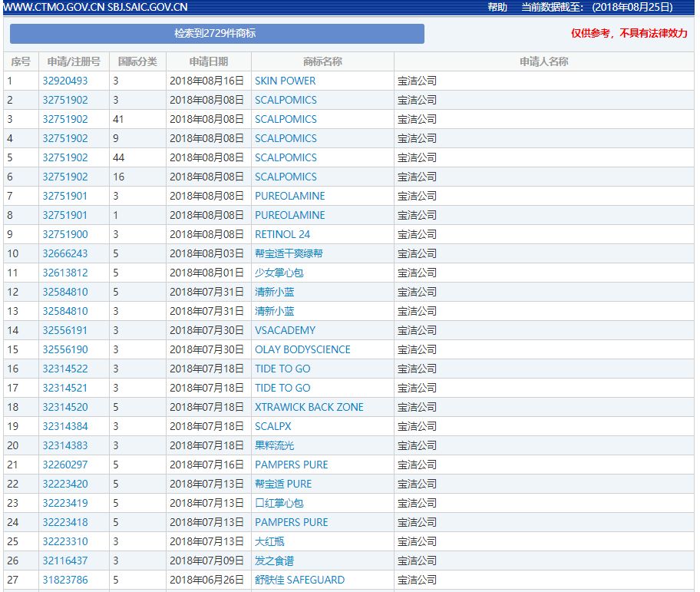
Task: Click the 检索到2729件商标 result bar
Action: coord(217,34)
